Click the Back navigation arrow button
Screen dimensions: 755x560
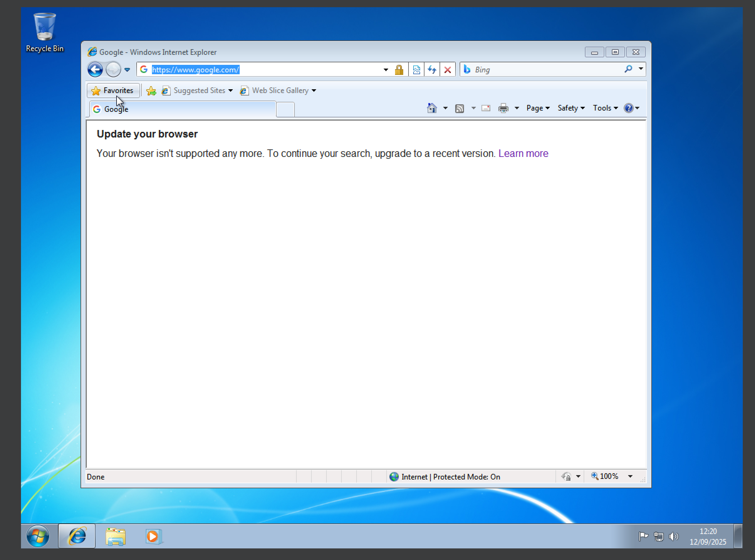click(x=95, y=70)
